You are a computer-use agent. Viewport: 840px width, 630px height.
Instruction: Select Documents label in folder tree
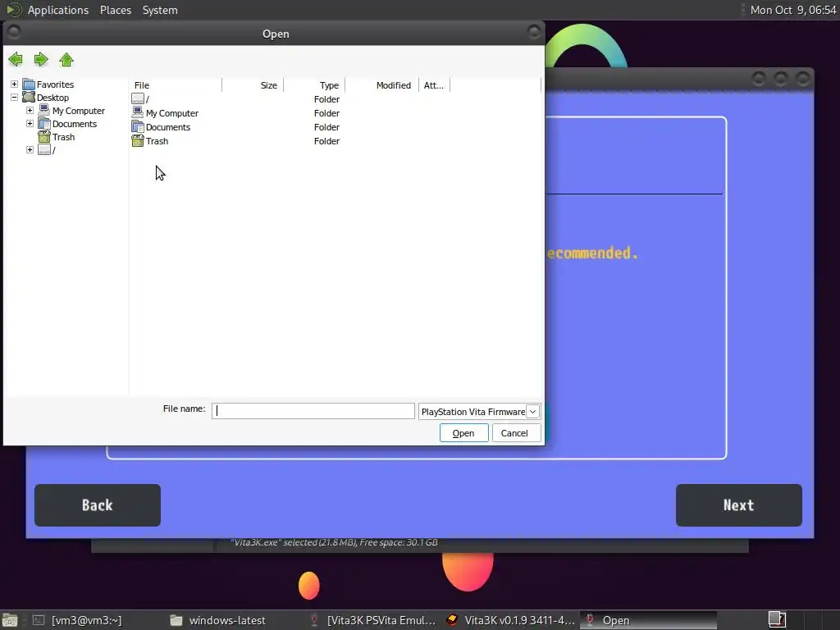point(75,124)
